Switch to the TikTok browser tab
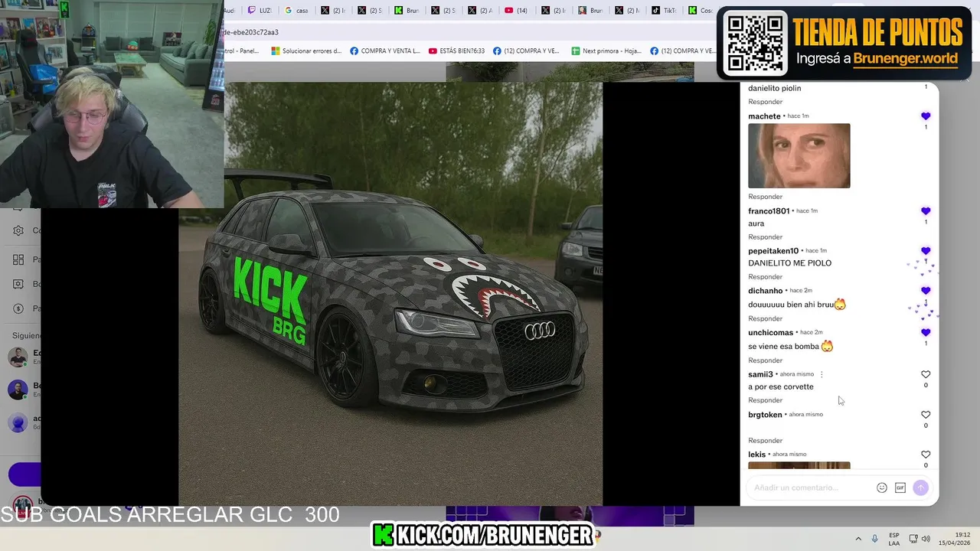Viewport: 980px width, 551px height. pyautogui.click(x=664, y=11)
